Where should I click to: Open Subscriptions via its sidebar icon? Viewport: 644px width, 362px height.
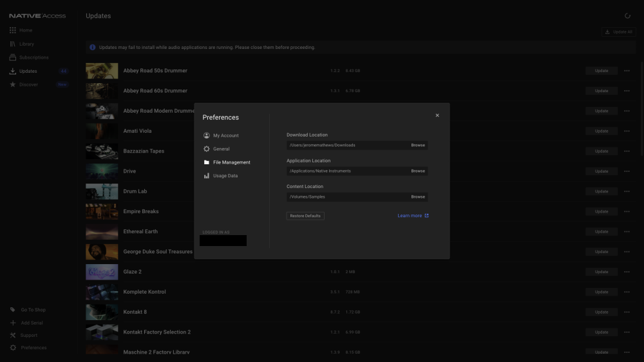coord(13,57)
